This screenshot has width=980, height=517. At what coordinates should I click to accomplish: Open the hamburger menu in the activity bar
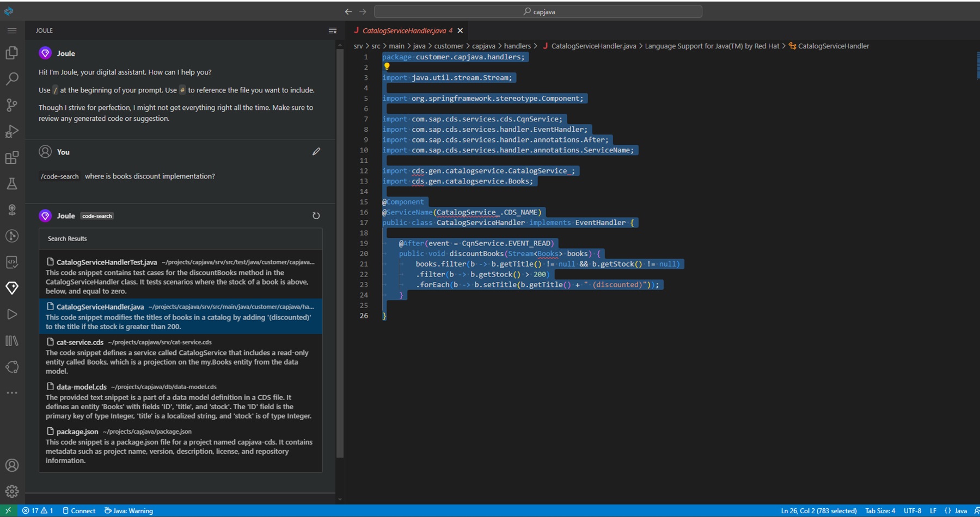[x=12, y=31]
